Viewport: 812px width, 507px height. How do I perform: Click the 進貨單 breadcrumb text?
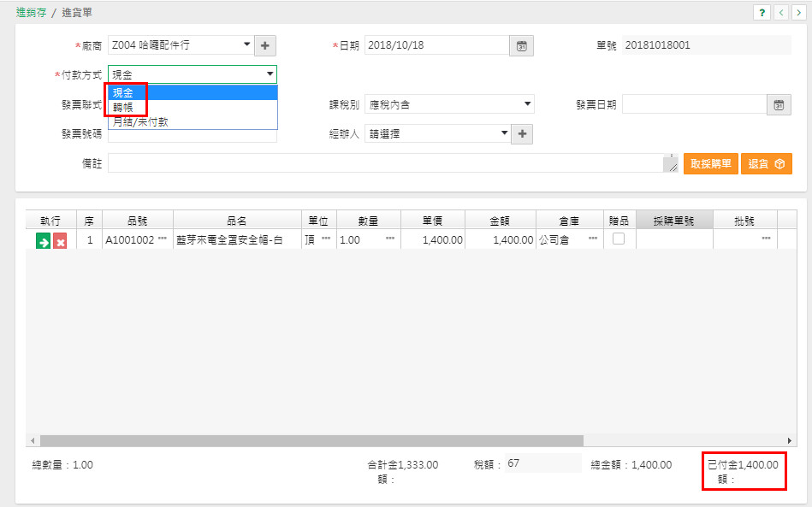(x=77, y=13)
